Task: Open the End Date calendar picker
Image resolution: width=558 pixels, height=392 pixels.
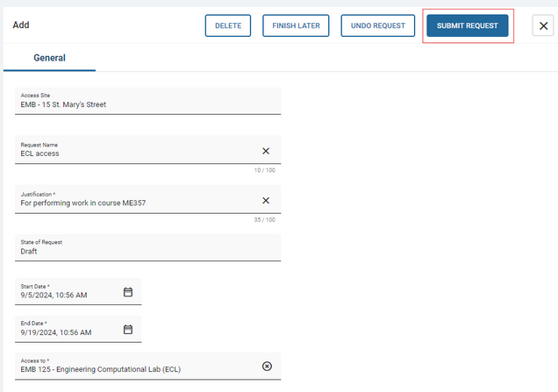Action: [127, 330]
